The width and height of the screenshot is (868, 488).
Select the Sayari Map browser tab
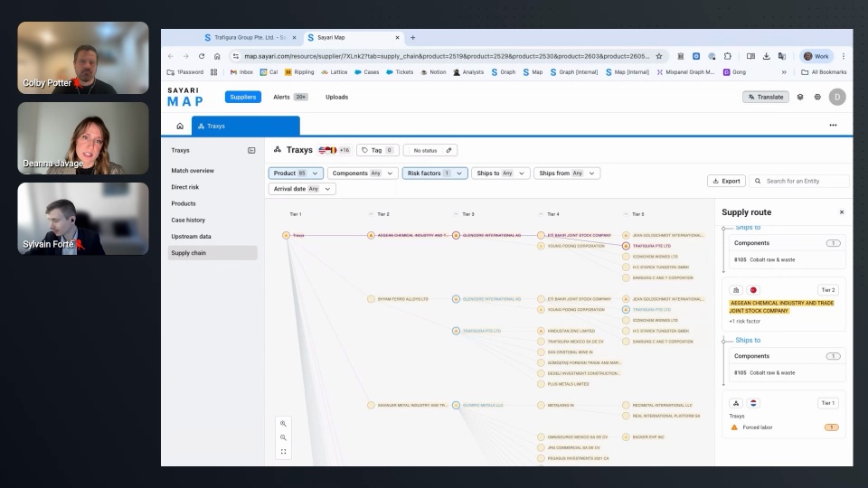tap(354, 38)
